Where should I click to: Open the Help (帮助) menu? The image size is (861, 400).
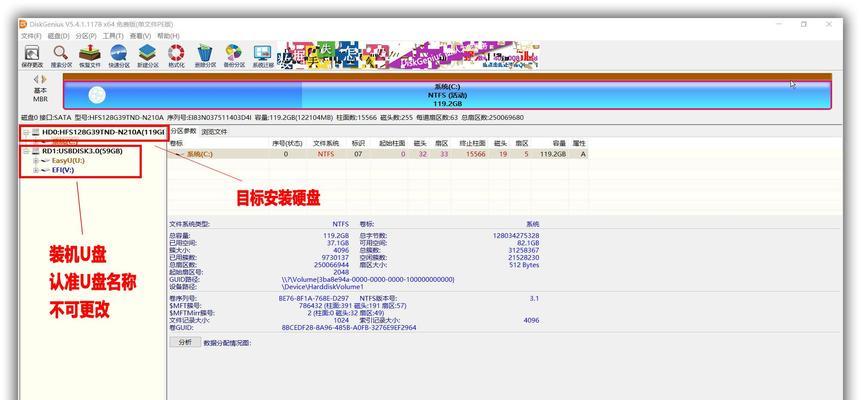point(168,36)
